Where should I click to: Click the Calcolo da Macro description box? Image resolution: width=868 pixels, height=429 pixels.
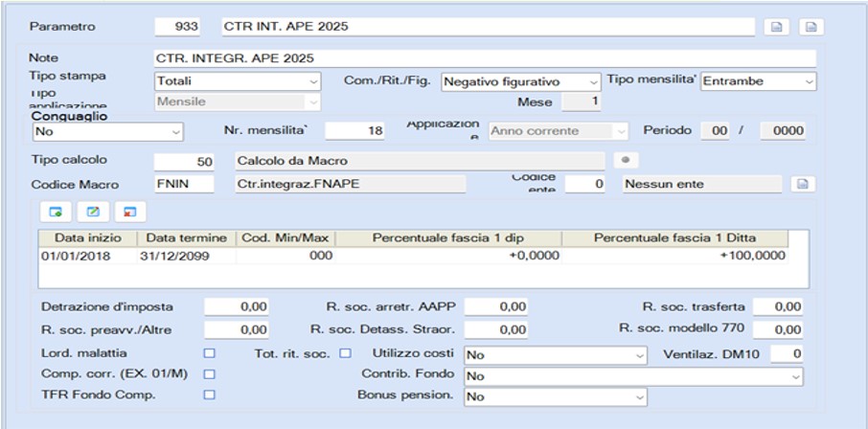[420, 161]
